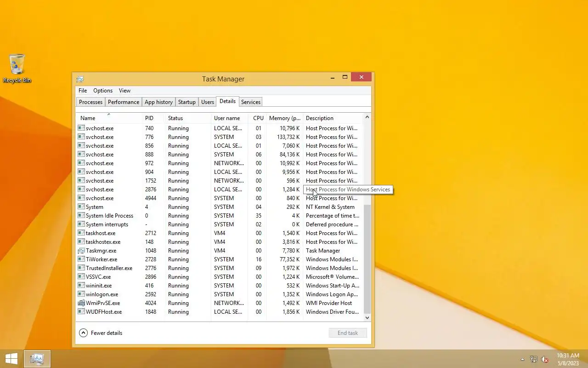Click the PID 2876 cell
The width and height of the screenshot is (588, 368).
[151, 190]
